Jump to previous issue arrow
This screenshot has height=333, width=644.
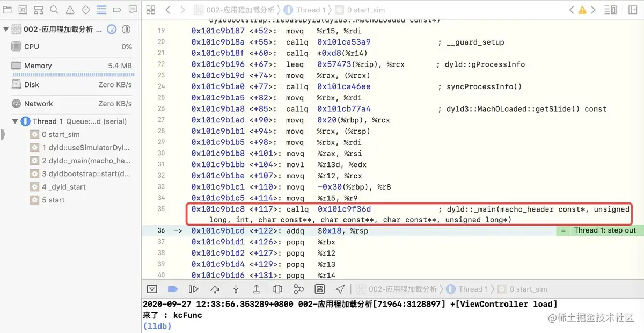point(572,10)
